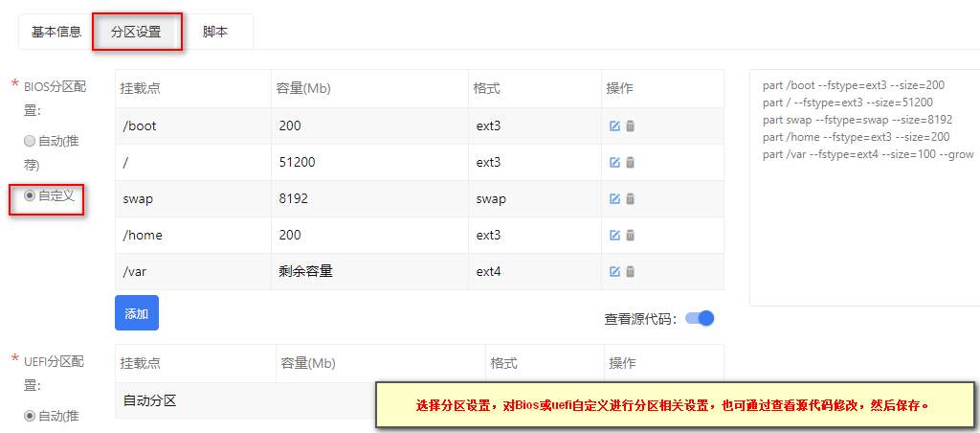Edit the swap partition row
Viewport: 980px width, 433px height.
[614, 198]
